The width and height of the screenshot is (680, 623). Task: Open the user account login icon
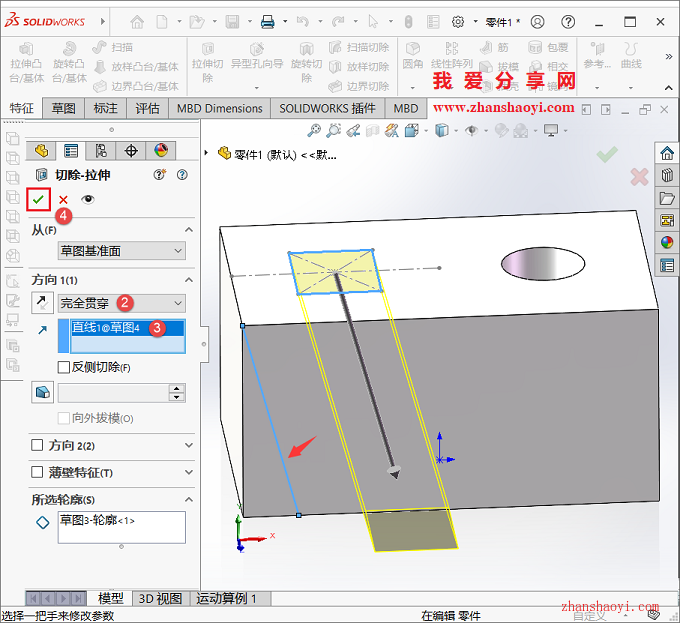point(537,21)
